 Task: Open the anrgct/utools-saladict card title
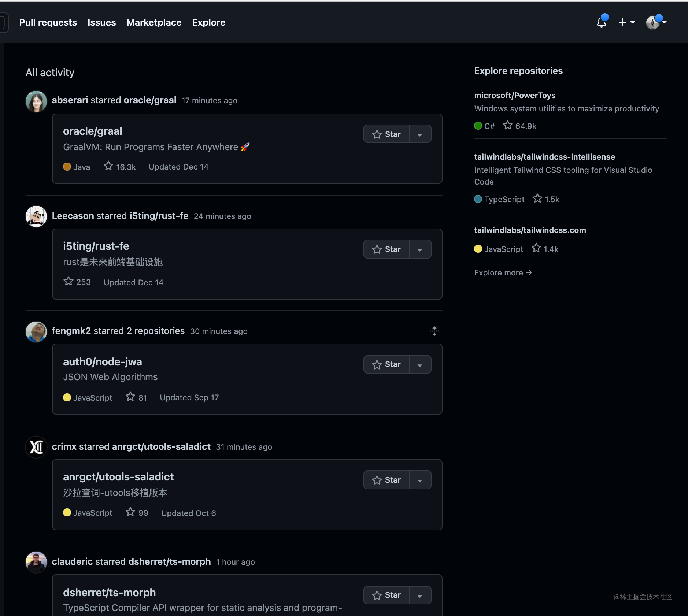118,477
